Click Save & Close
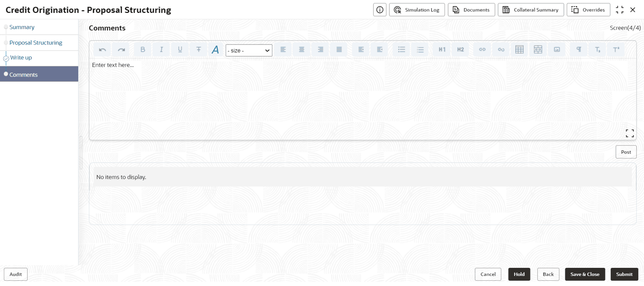This screenshot has width=644, height=286. click(x=585, y=274)
